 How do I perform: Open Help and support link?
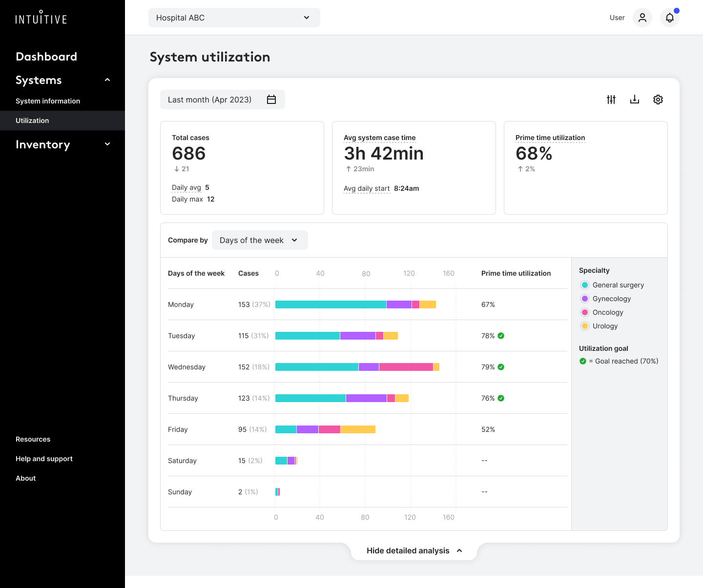coord(44,459)
